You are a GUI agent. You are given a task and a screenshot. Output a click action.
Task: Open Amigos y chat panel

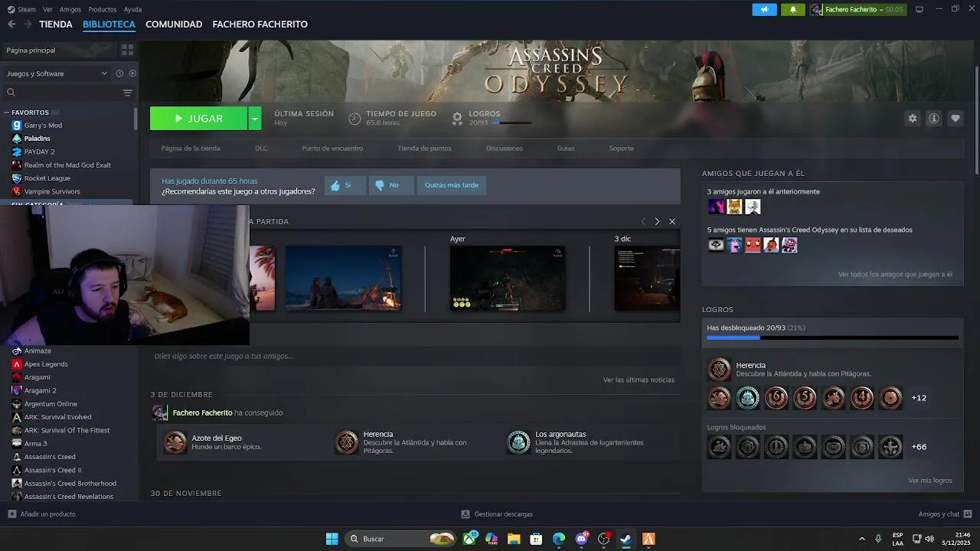[945, 514]
